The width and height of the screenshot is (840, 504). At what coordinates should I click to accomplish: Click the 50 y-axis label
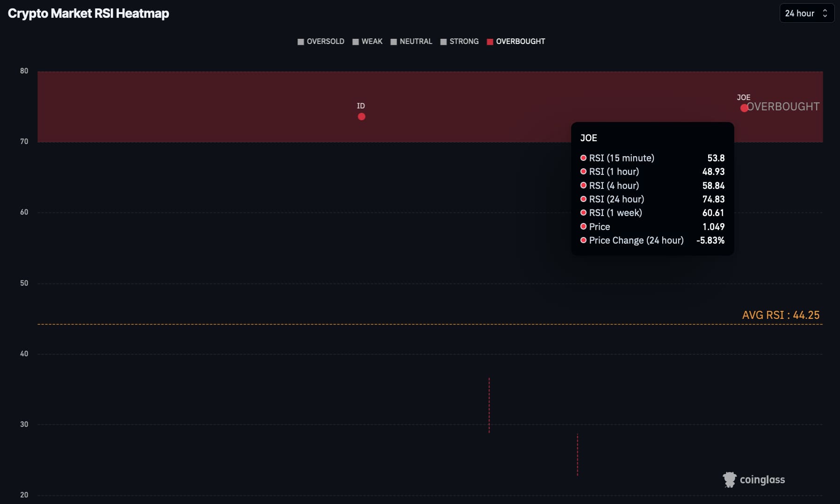[24, 283]
